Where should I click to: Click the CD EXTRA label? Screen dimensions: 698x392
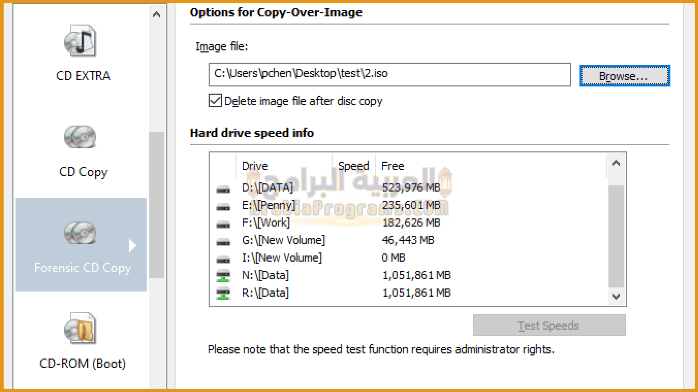83,76
